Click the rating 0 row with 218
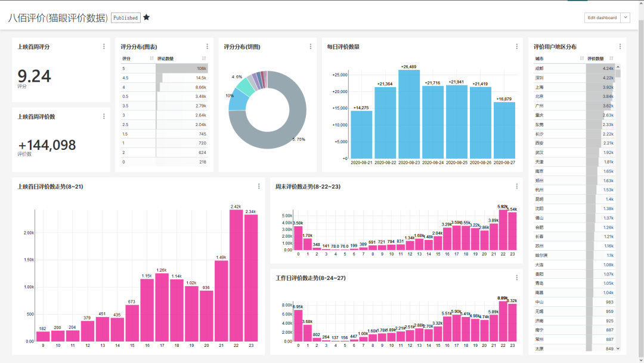This screenshot has height=363, width=644. pos(165,162)
